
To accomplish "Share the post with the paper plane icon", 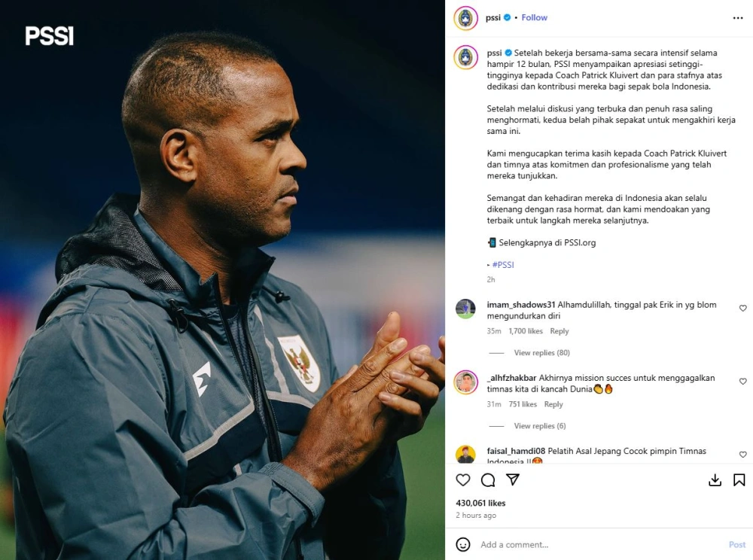I will click(x=513, y=479).
